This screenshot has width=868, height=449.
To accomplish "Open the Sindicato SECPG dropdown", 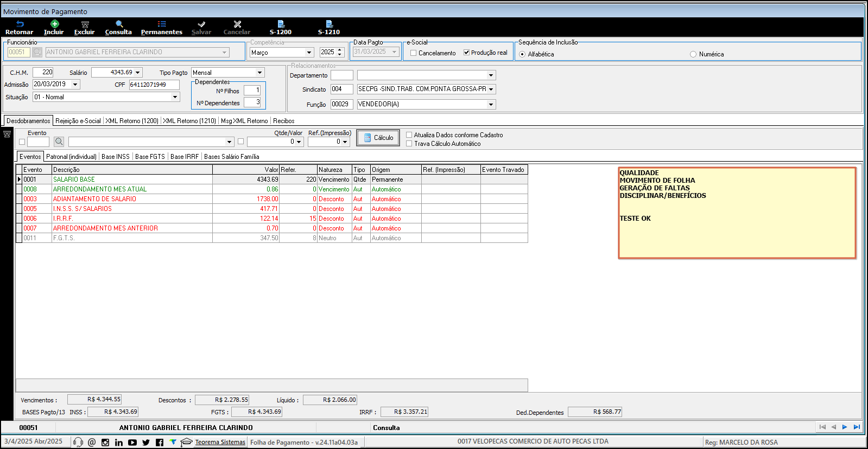I will tap(491, 89).
